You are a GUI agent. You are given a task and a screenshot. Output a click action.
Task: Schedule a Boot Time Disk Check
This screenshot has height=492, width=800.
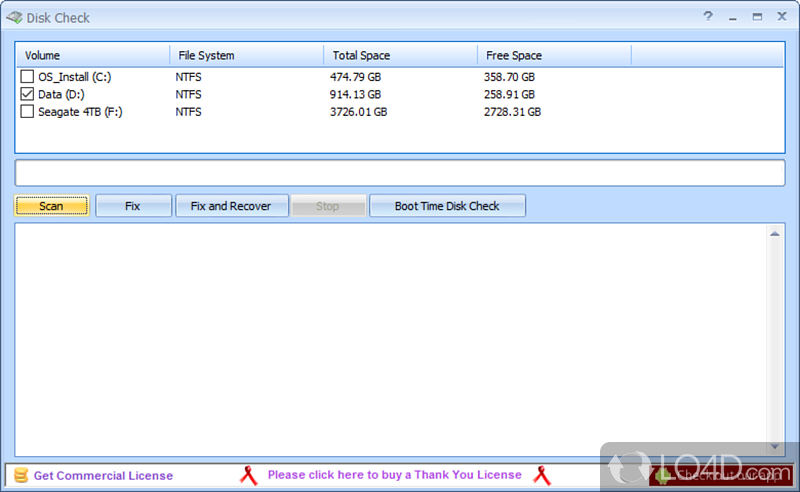pos(447,206)
